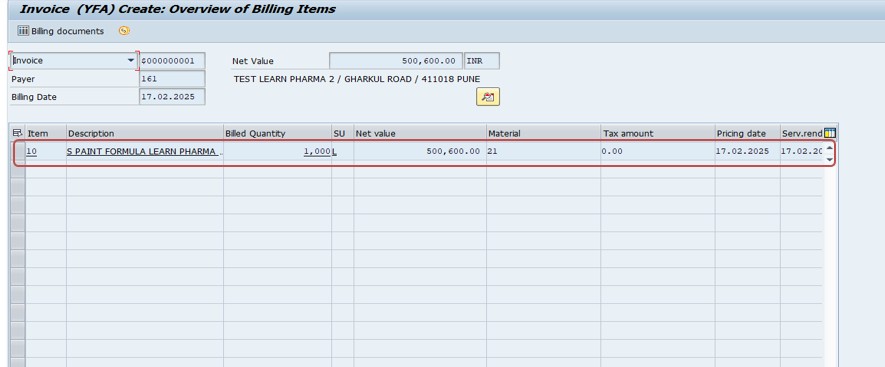Click the Serv.rend column header

(801, 133)
